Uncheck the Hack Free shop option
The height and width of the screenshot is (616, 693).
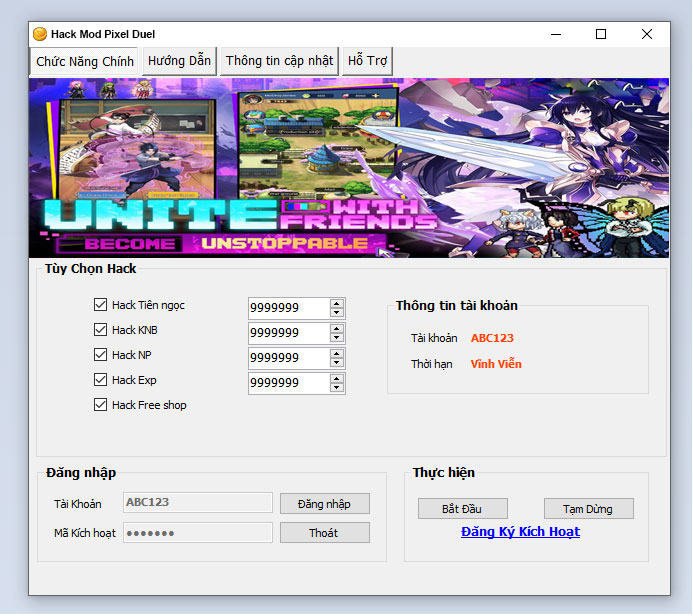(100, 405)
